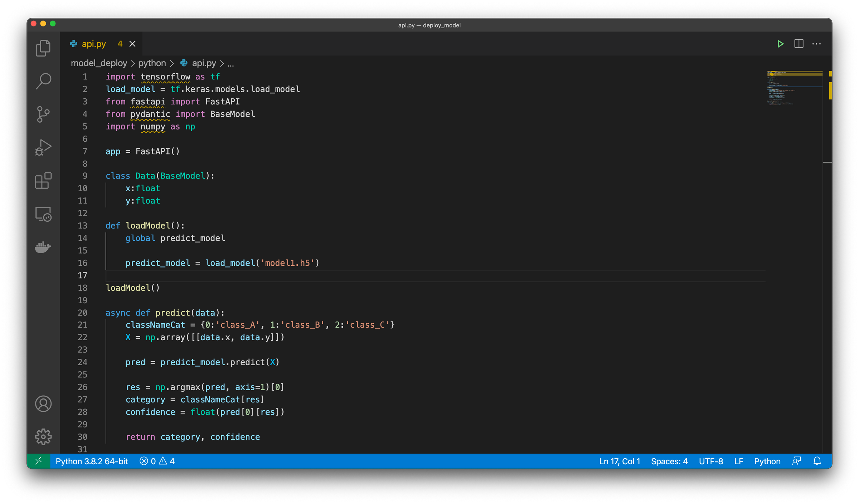Show notifications with the bell icon
This screenshot has width=859, height=504.
[x=817, y=461]
